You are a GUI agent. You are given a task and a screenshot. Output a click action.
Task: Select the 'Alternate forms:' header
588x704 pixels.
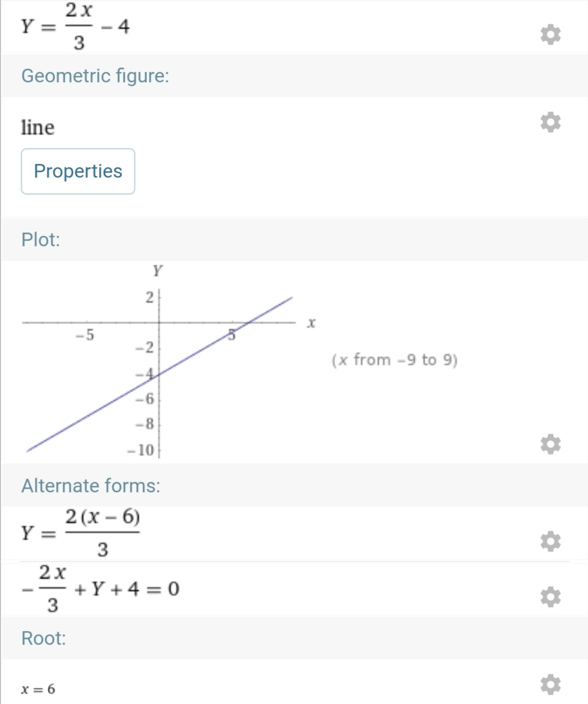91,486
